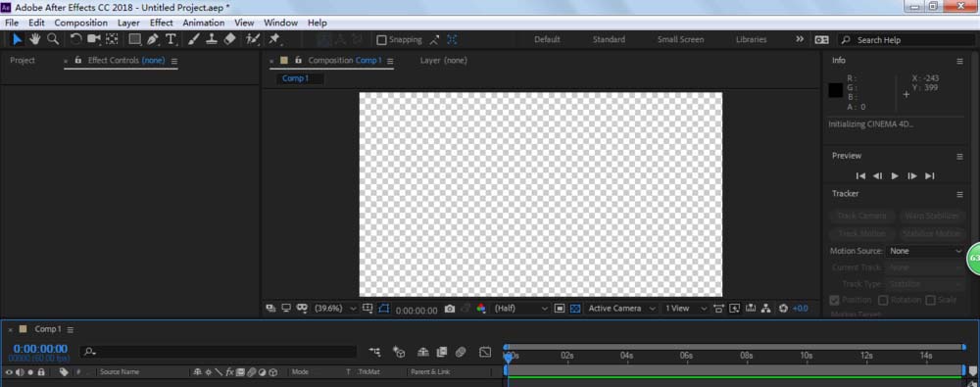Select the Eraser tool
980x387 pixels.
click(x=229, y=39)
